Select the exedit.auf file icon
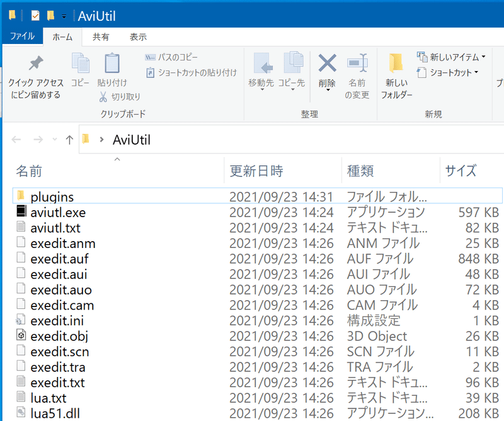The height and width of the screenshot is (421, 504). (21, 257)
